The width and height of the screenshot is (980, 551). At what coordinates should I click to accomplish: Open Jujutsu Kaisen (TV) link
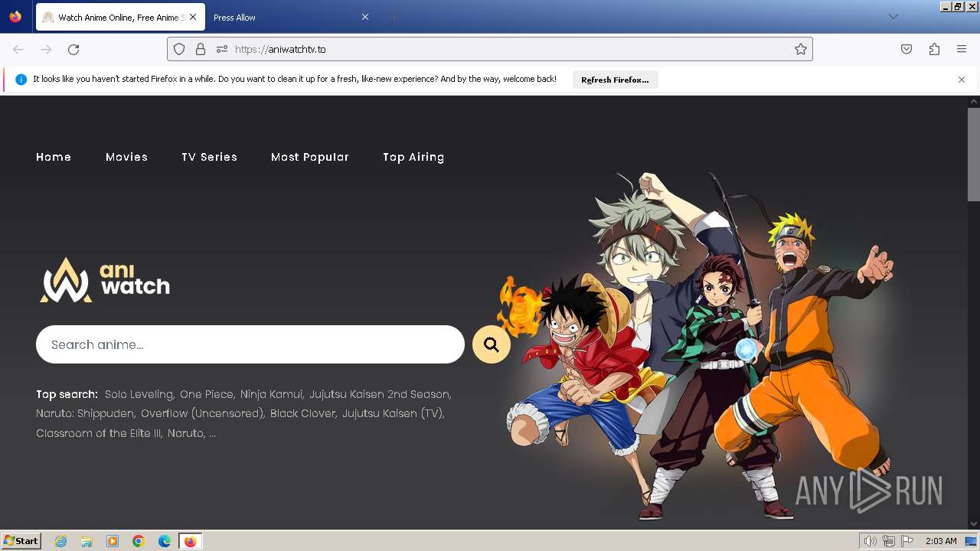394,413
